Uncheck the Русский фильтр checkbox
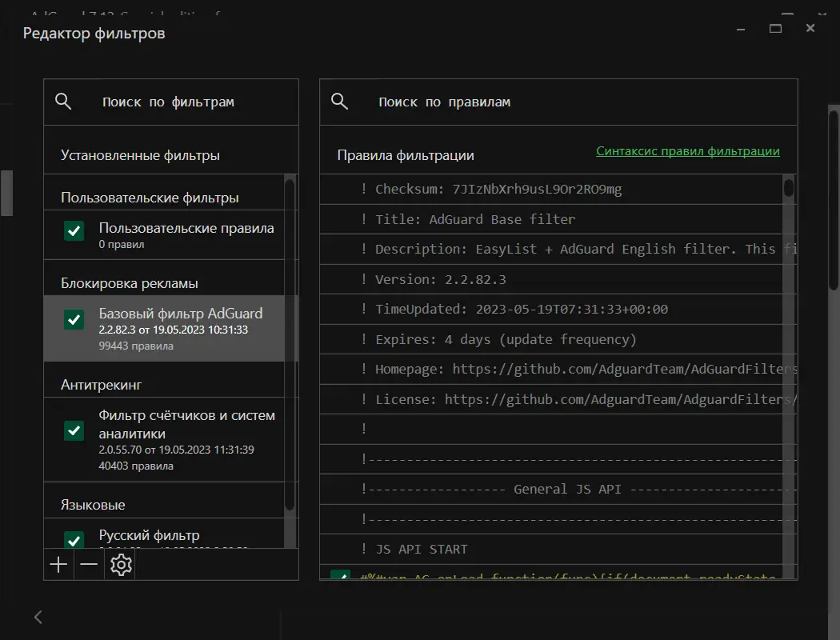The image size is (840, 640). point(74,538)
